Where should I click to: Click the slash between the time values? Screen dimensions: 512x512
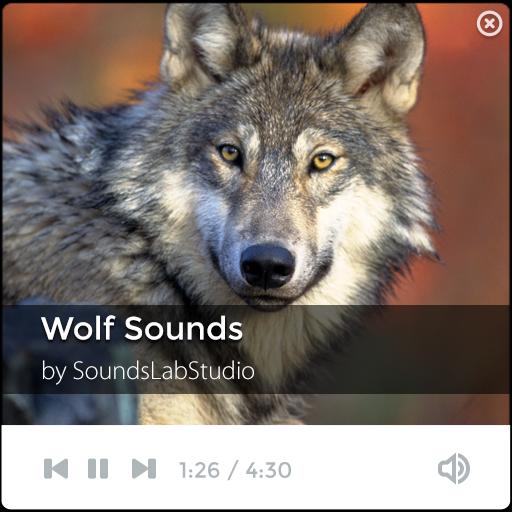click(233, 470)
